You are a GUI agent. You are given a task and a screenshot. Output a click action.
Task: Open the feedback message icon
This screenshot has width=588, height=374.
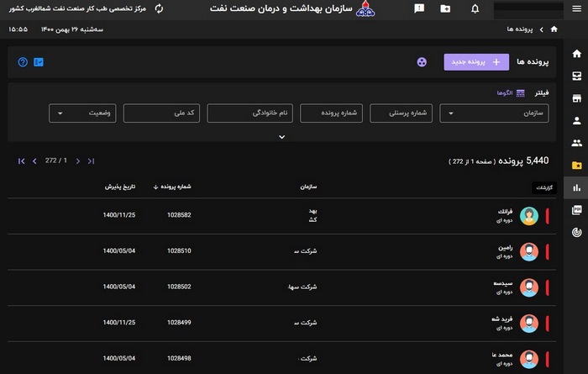tap(419, 8)
